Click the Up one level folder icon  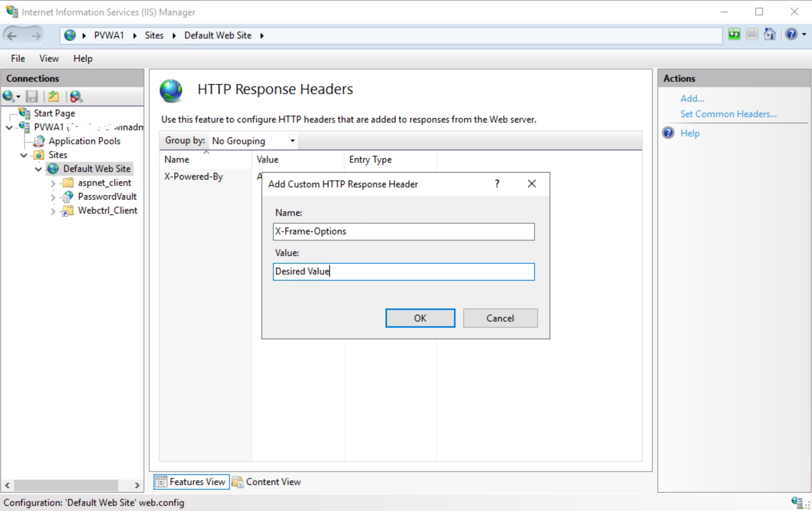click(x=53, y=96)
